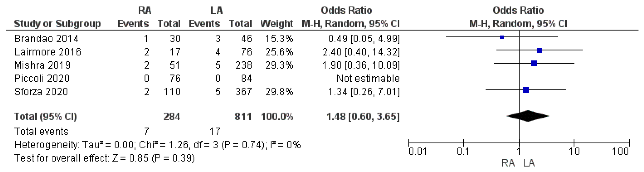Click the Brandao 2014 study label
The image size is (644, 172).
point(46,39)
